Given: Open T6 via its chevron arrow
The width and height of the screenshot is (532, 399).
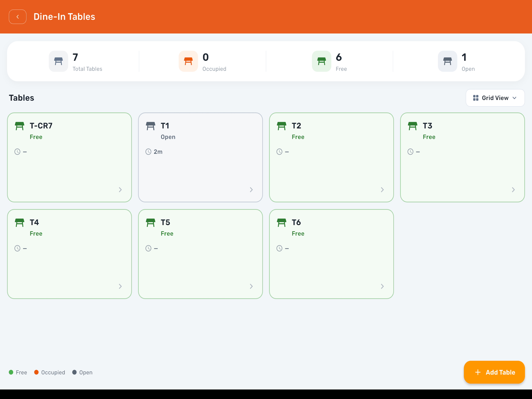Looking at the screenshot, I should coord(382,286).
